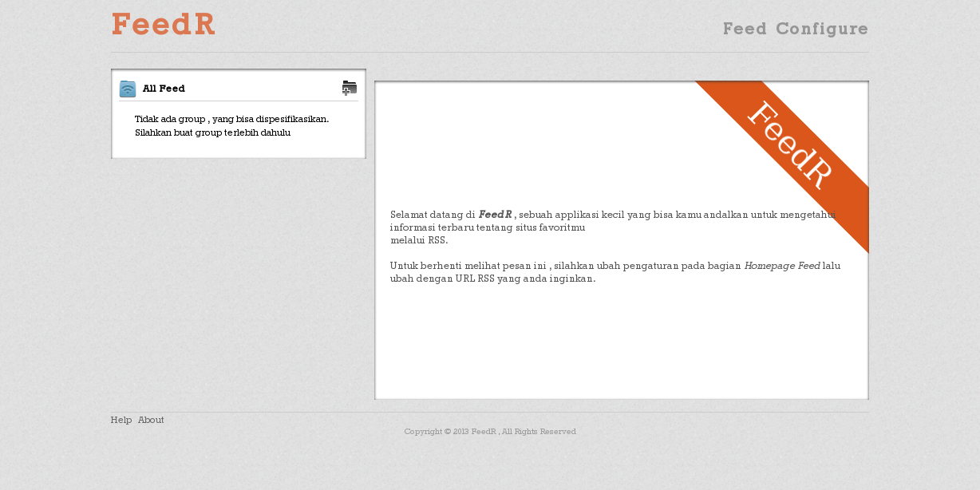Click the wifi symbol inside the feed icon

(127, 89)
